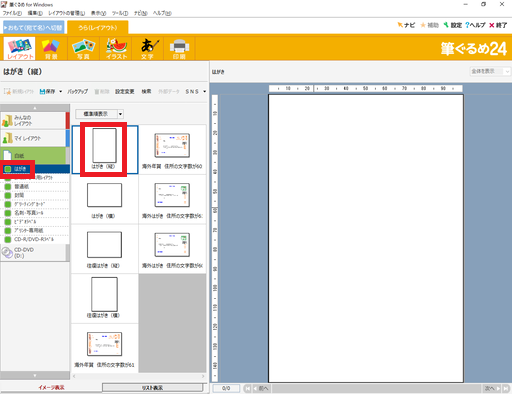
Task: Select the 封筒 paper category in the tree
Action: (x=19, y=195)
